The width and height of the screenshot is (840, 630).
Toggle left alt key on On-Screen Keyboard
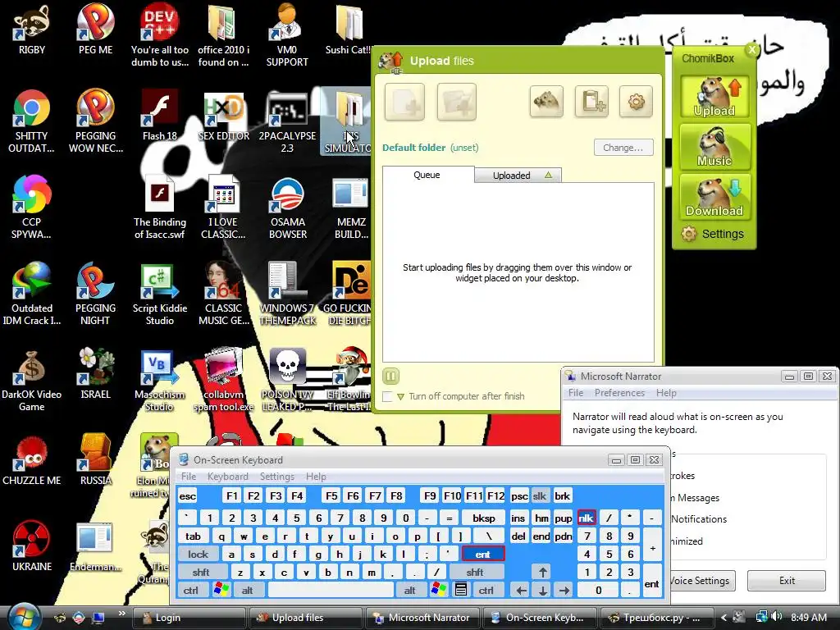pos(247,591)
